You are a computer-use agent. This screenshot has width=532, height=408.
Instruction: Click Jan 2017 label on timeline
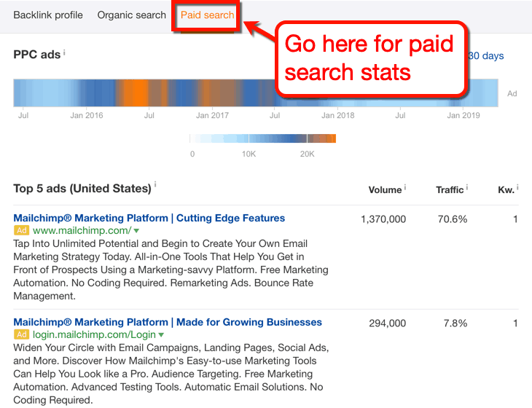(212, 115)
